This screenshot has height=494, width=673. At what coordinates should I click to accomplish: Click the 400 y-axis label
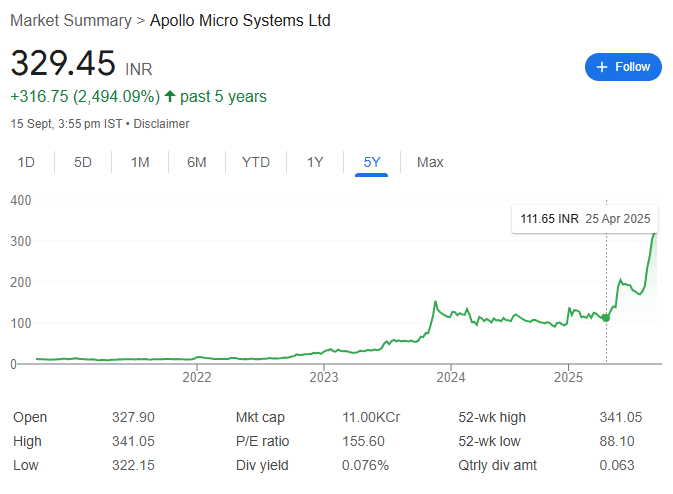point(21,200)
